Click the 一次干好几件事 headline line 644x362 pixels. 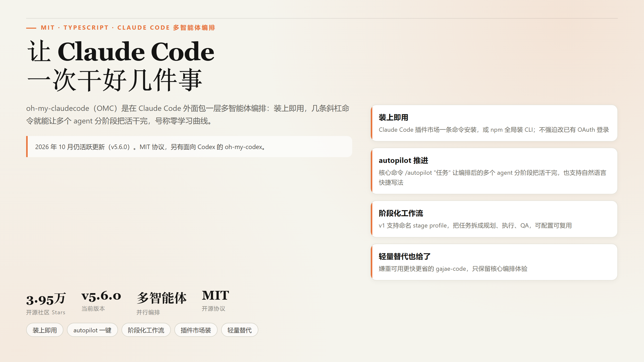[x=115, y=80]
